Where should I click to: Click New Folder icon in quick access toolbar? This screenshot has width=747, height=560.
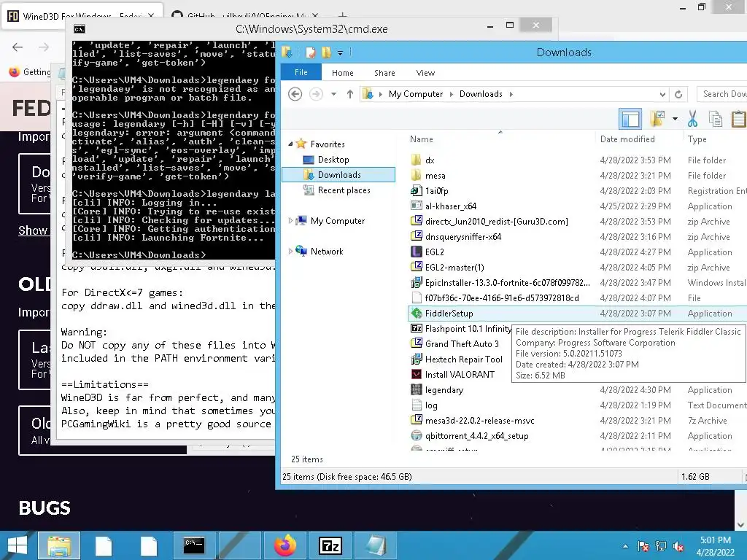tap(326, 52)
